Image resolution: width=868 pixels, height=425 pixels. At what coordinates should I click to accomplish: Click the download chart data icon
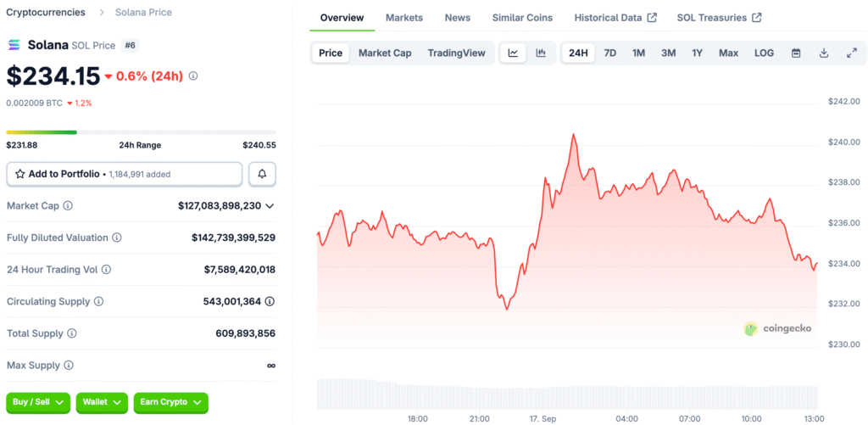824,53
